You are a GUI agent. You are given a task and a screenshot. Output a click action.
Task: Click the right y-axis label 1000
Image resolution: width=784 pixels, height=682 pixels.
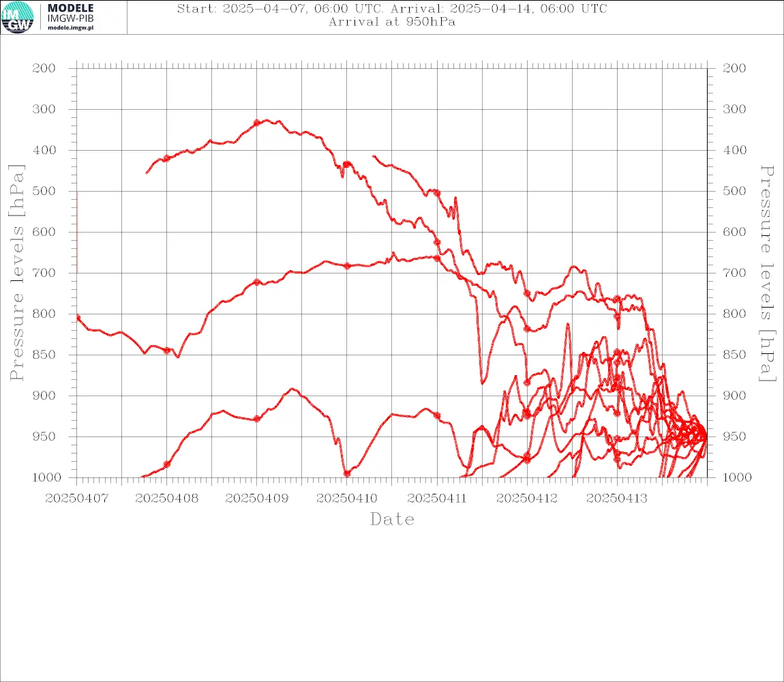737,477
